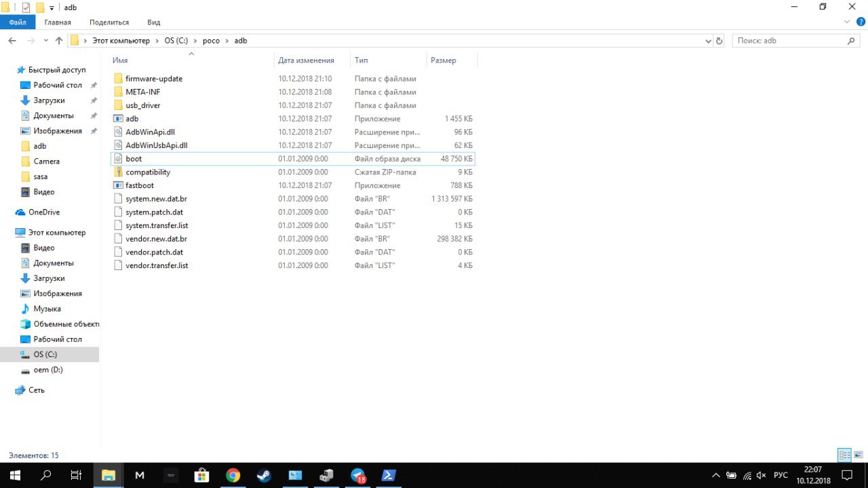Open recent locations dropdown arrow
Image resolution: width=868 pixels, height=488 pixels.
tap(46, 41)
